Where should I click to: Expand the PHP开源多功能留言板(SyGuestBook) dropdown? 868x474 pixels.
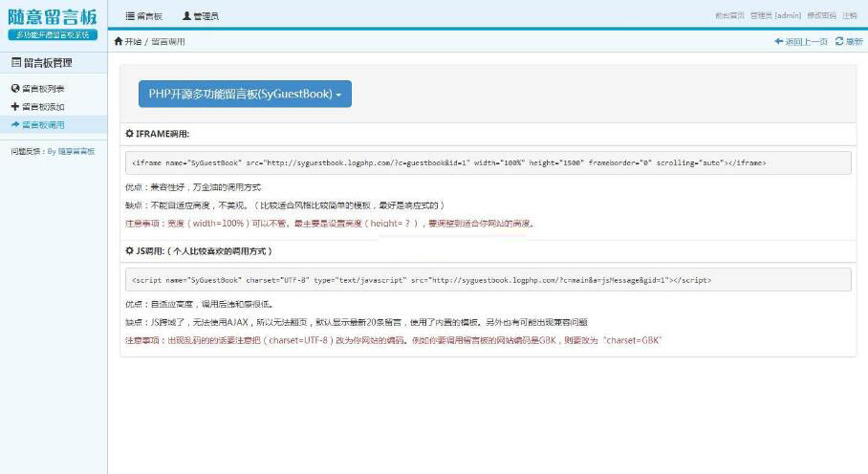(x=245, y=94)
